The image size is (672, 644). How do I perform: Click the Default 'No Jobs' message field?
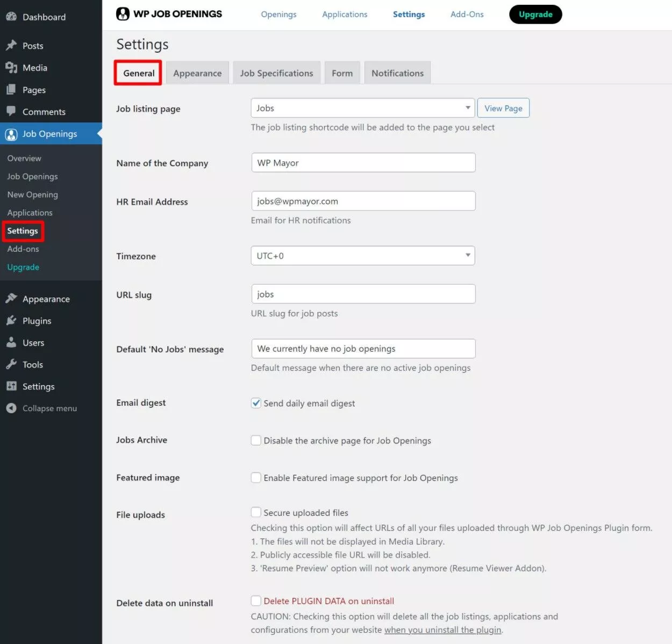pos(363,348)
